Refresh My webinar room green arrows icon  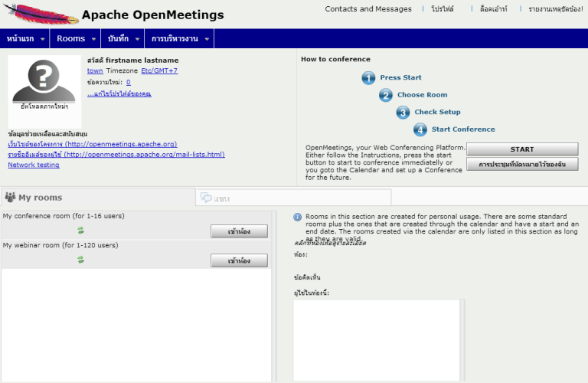(x=80, y=260)
